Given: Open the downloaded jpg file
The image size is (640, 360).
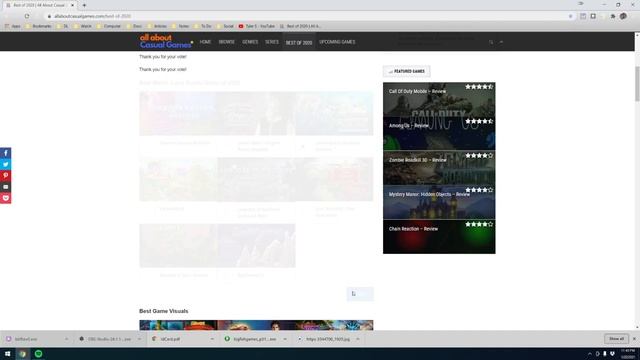Looking at the screenshot, I should coord(324,339).
